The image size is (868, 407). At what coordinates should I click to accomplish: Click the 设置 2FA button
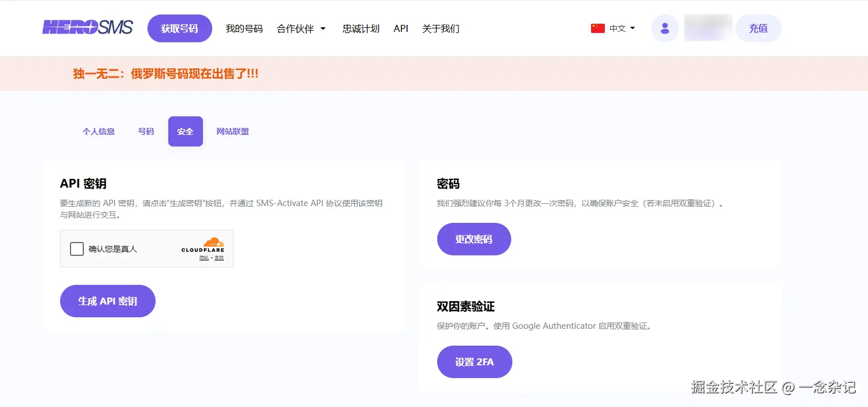tap(474, 362)
